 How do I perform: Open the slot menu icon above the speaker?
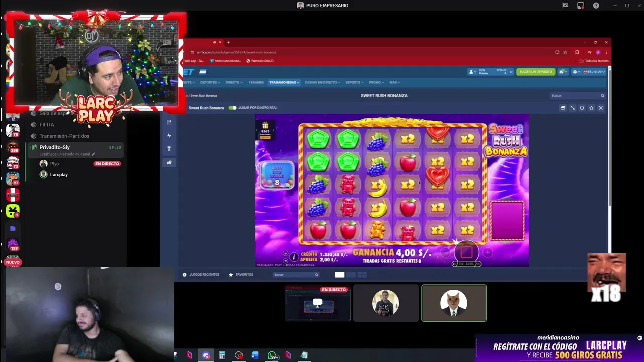coord(285,253)
